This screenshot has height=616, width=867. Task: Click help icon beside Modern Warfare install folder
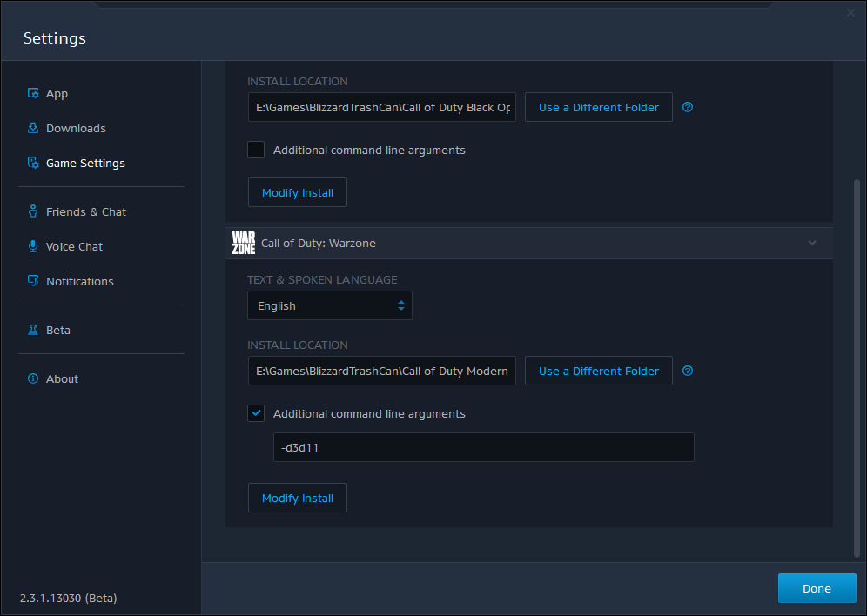(x=688, y=371)
